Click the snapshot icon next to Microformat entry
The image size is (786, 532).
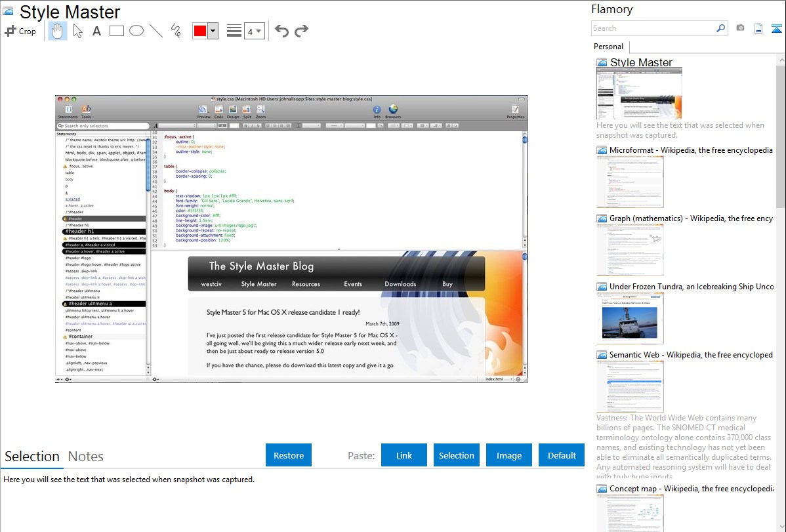(x=602, y=150)
